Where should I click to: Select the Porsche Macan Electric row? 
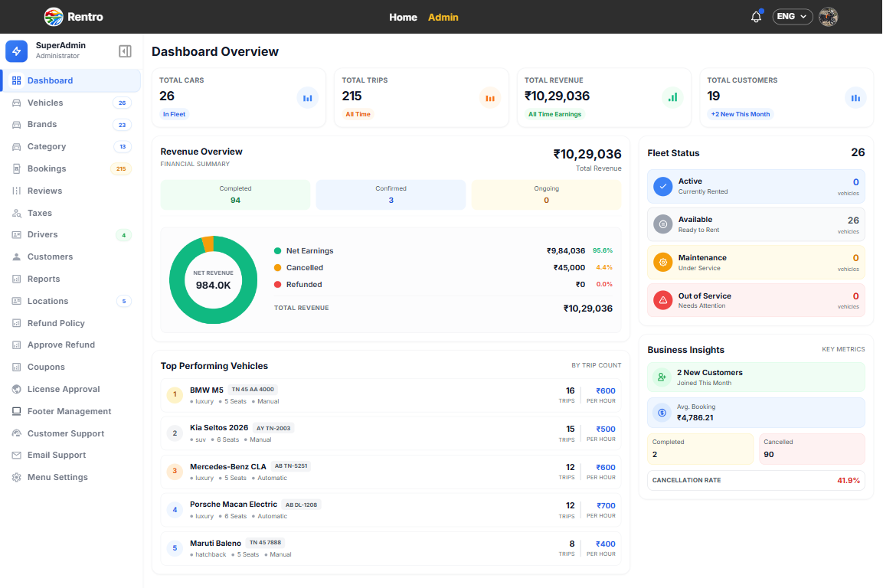click(391, 510)
